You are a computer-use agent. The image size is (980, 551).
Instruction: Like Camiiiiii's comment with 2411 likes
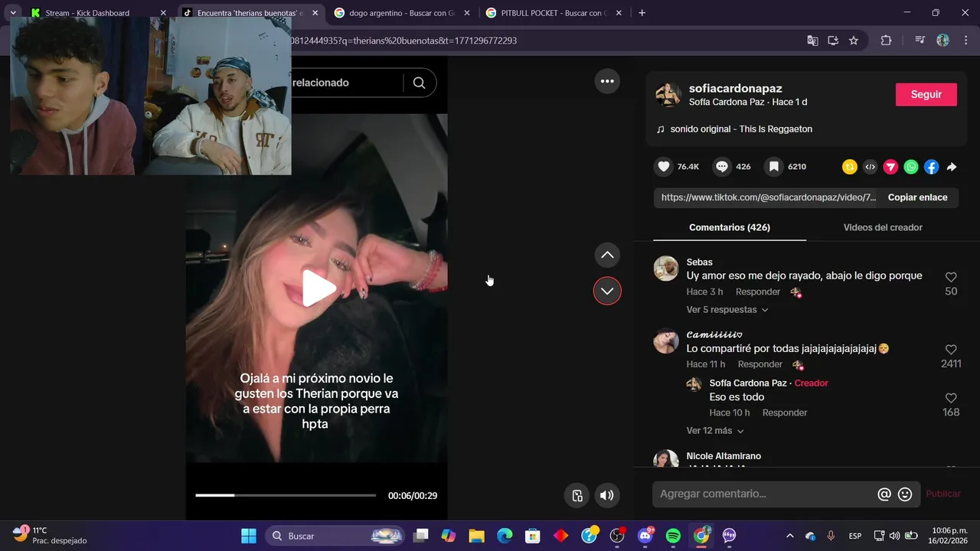(x=951, y=350)
